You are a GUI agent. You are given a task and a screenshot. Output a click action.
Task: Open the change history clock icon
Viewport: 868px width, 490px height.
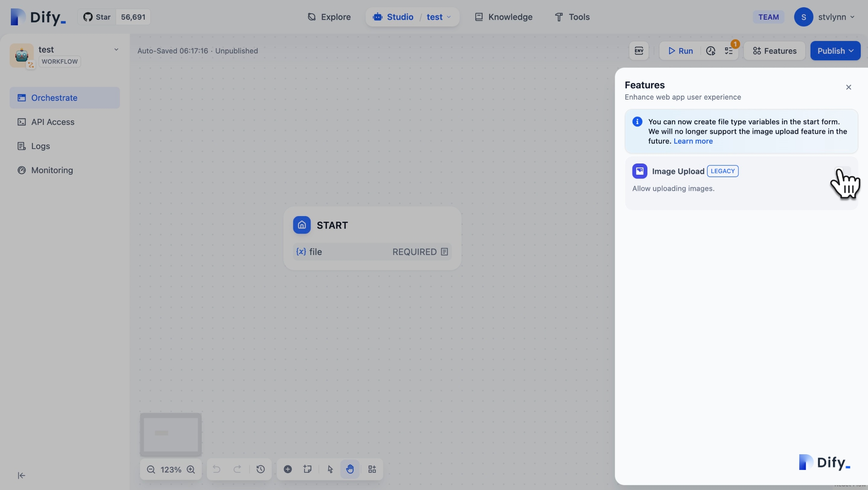(x=260, y=469)
